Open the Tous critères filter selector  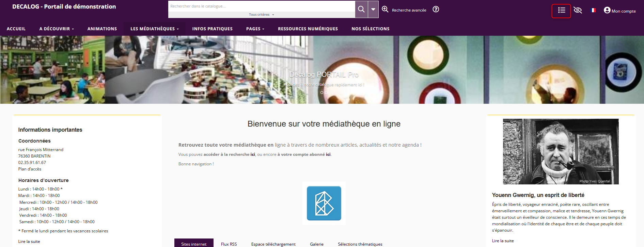pyautogui.click(x=261, y=15)
